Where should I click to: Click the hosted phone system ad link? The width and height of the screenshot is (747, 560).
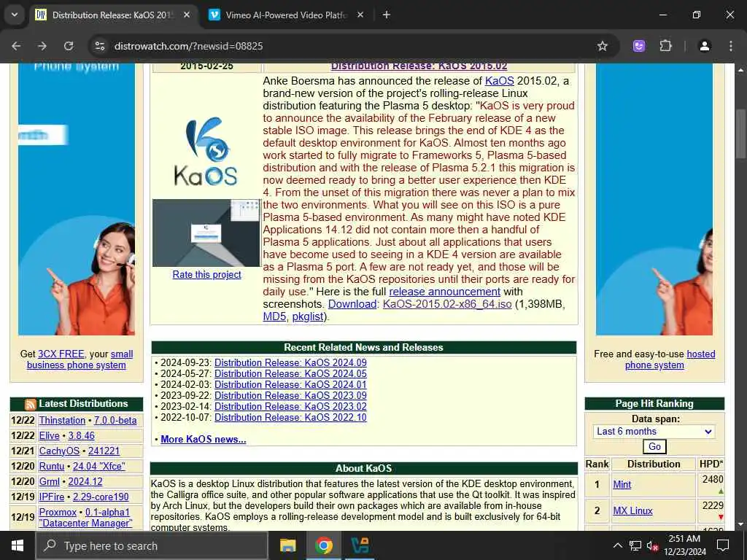(670, 359)
